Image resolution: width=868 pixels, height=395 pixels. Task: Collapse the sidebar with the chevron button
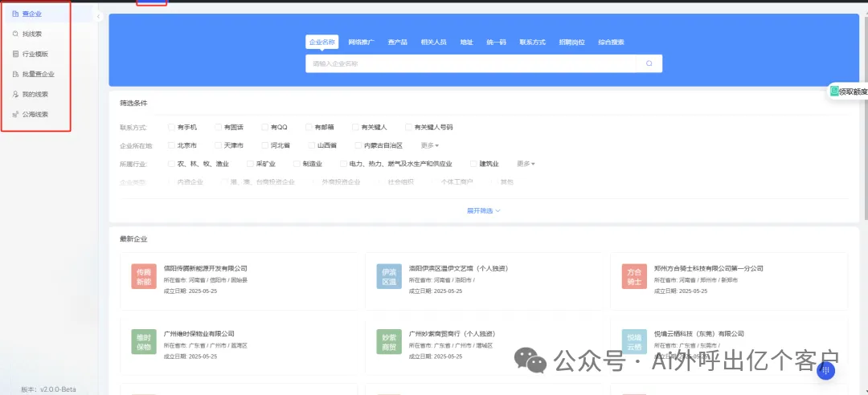98,17
